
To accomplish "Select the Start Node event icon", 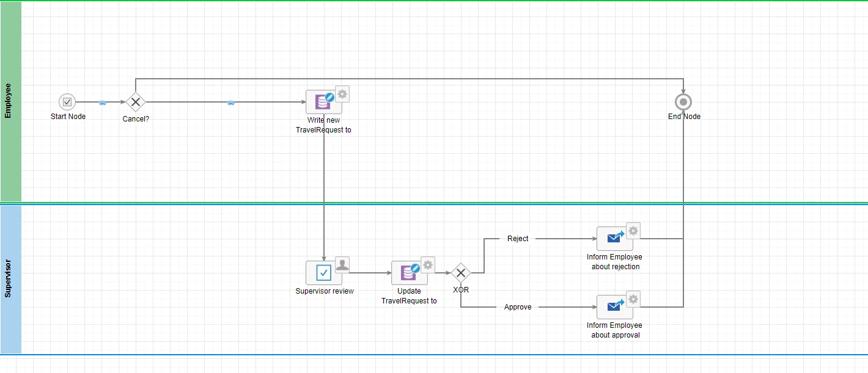I will coord(67,102).
